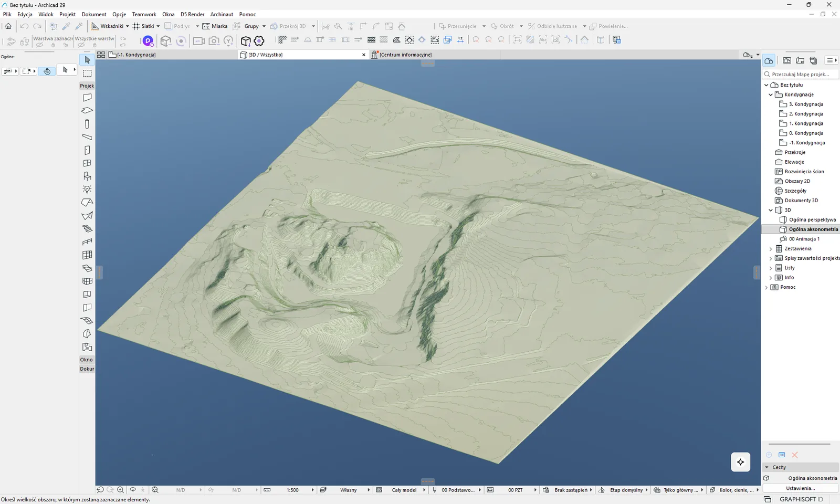Expand the Pomoc tree node
Viewport: 840px width, 504px height.
[766, 287]
